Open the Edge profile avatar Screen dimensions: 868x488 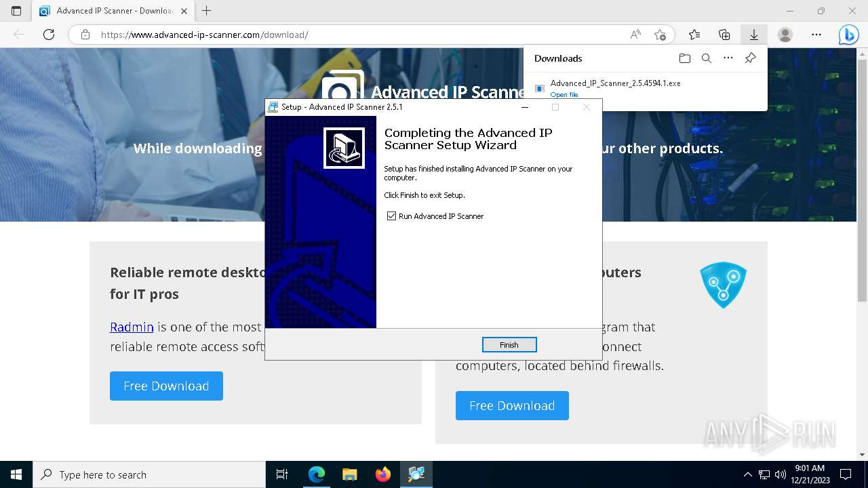[785, 35]
